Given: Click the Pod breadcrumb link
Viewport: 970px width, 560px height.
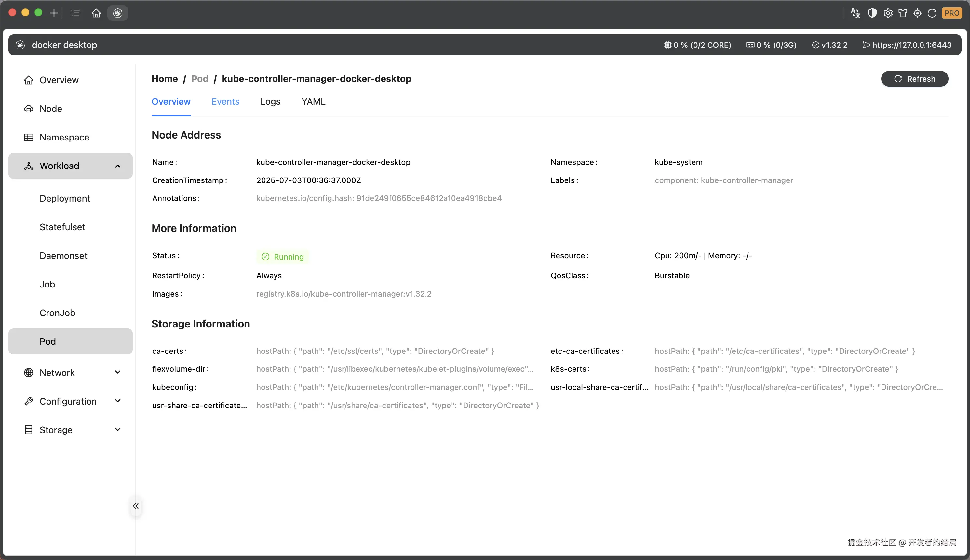Looking at the screenshot, I should point(200,79).
